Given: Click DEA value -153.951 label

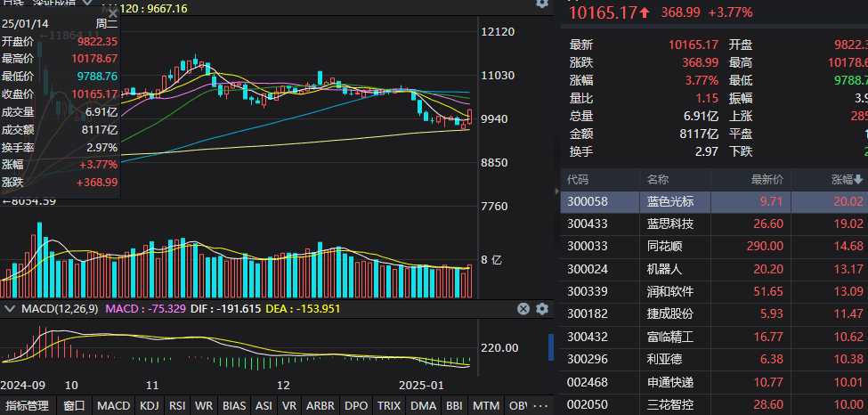Looking at the screenshot, I should click(303, 309).
